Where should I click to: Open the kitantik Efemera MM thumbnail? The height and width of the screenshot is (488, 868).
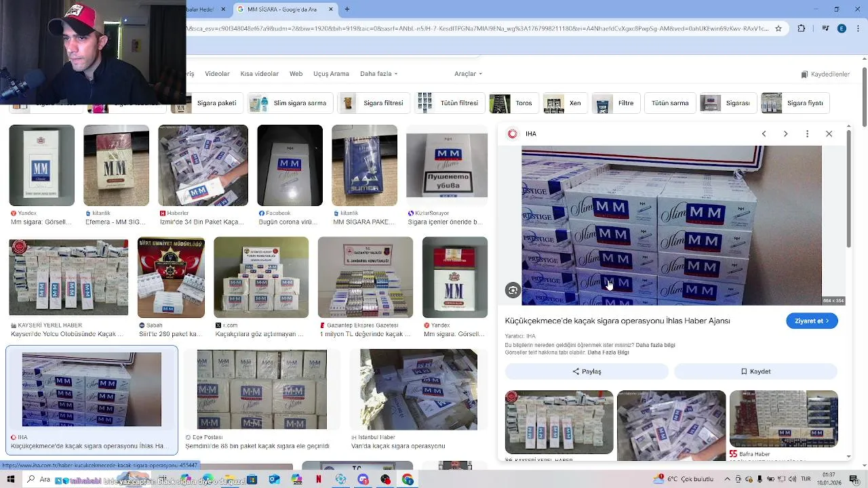116,165
